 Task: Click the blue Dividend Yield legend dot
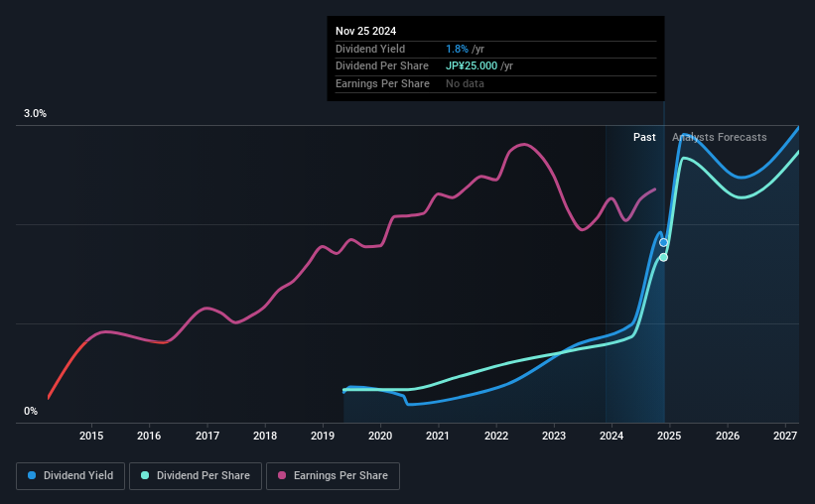tap(32, 476)
